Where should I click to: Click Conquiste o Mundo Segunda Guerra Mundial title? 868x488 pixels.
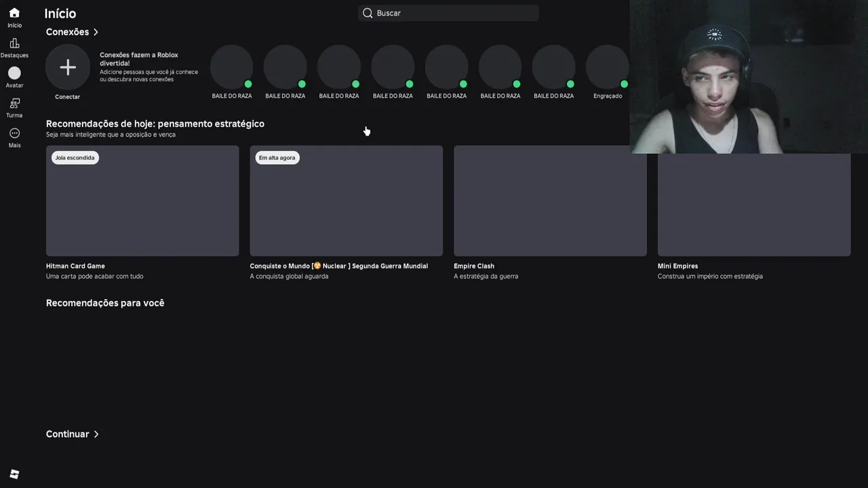[339, 266]
